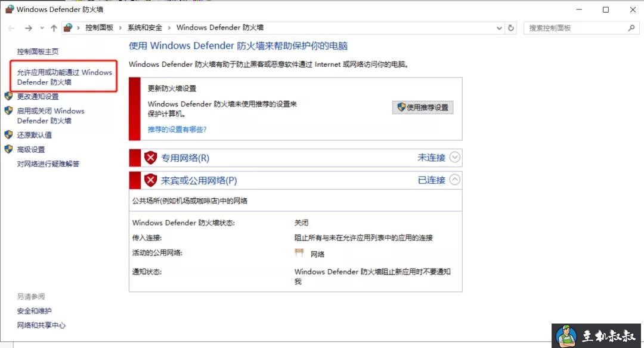Click the 使用推荐设置 button

point(423,107)
